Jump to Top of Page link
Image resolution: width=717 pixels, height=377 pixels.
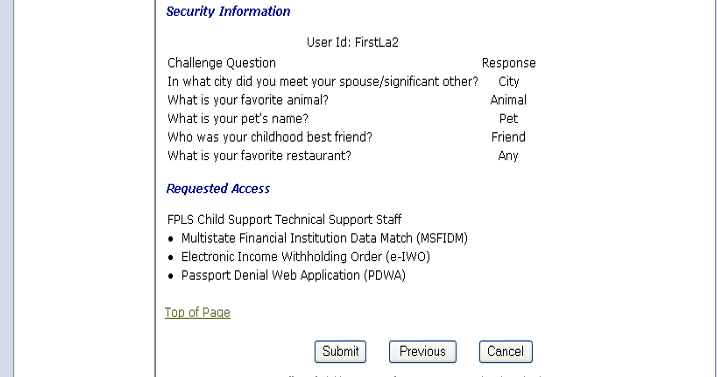click(x=198, y=312)
